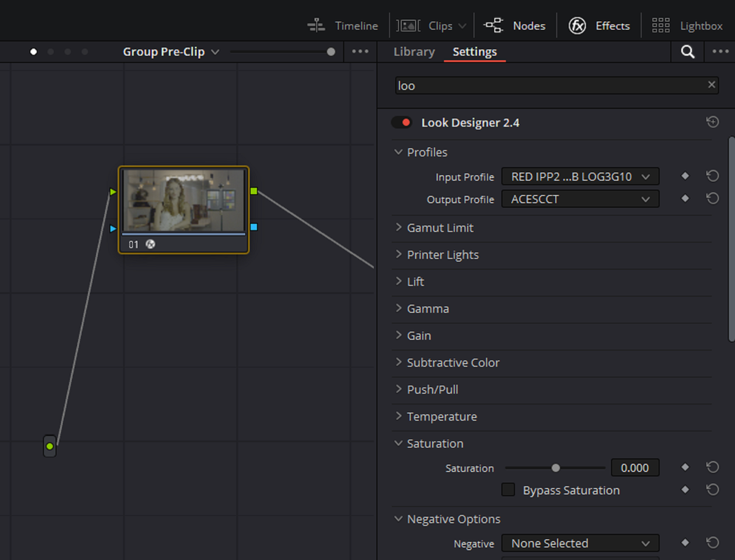Open the effects panel three-dot options menu
Viewport: 735px width, 560px height.
click(720, 52)
